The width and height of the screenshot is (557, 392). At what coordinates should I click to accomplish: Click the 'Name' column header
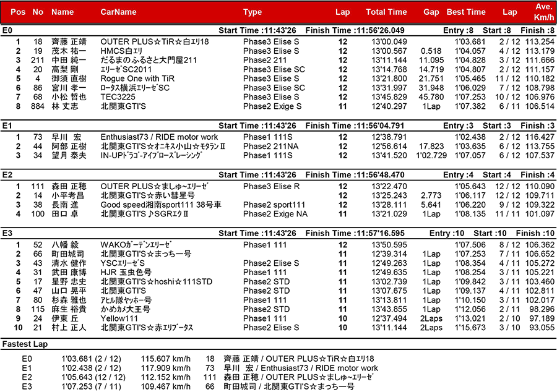(x=63, y=12)
